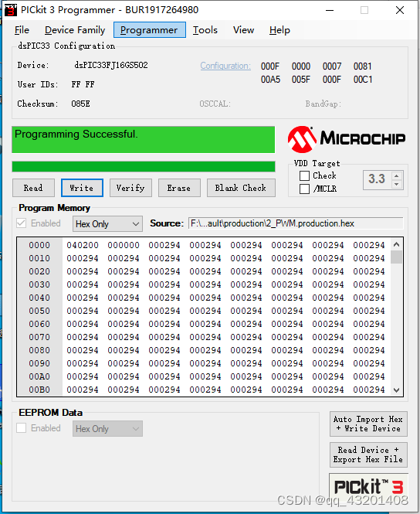
Task: Click the Configuration link
Action: click(x=225, y=66)
